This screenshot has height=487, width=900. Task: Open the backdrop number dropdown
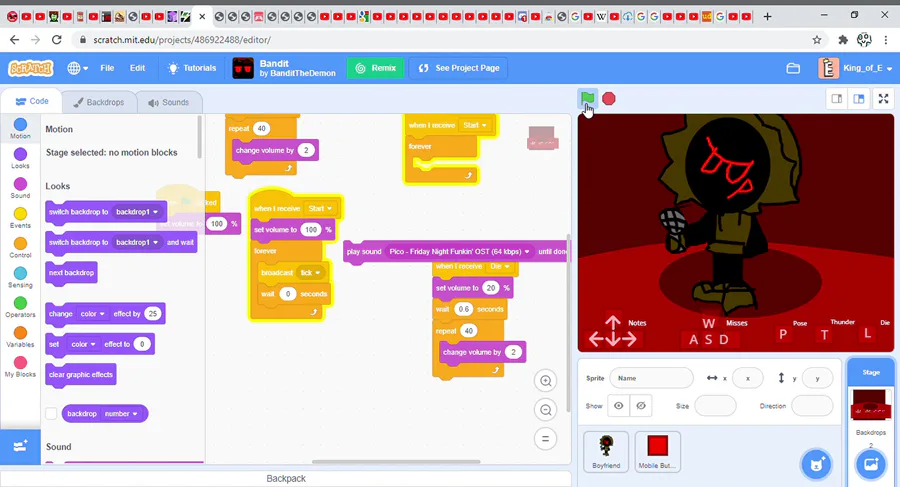click(x=122, y=413)
